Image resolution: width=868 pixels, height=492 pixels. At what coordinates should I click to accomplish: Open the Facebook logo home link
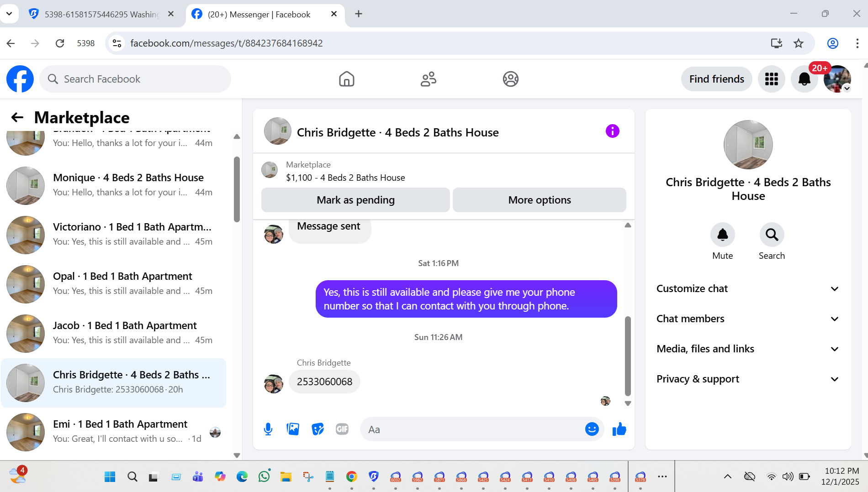pyautogui.click(x=20, y=79)
